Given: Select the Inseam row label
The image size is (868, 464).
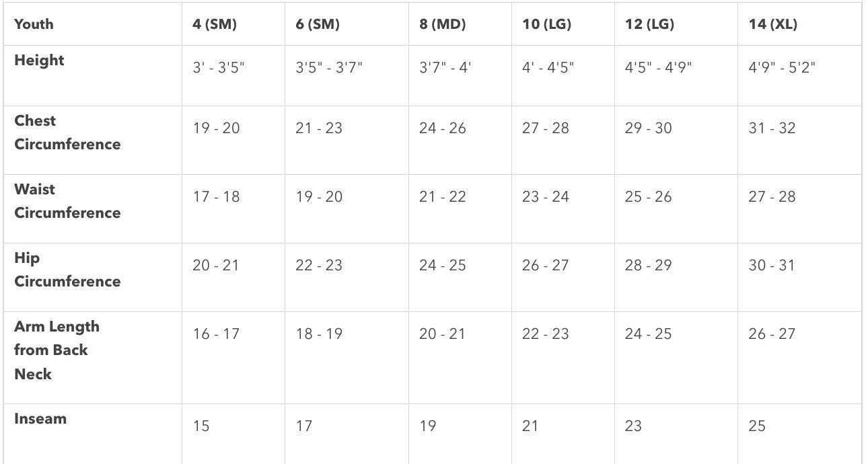Looking at the screenshot, I should coord(40,419).
